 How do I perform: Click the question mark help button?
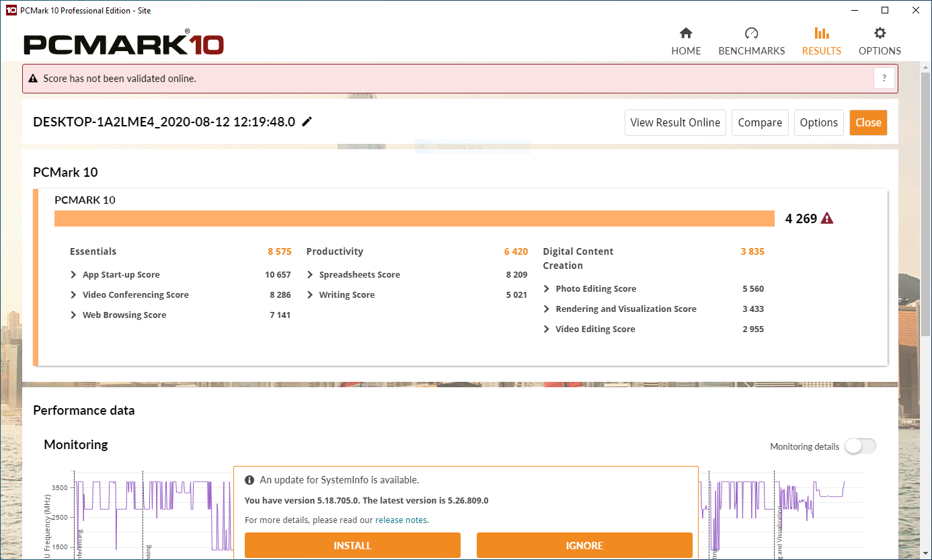(x=884, y=78)
